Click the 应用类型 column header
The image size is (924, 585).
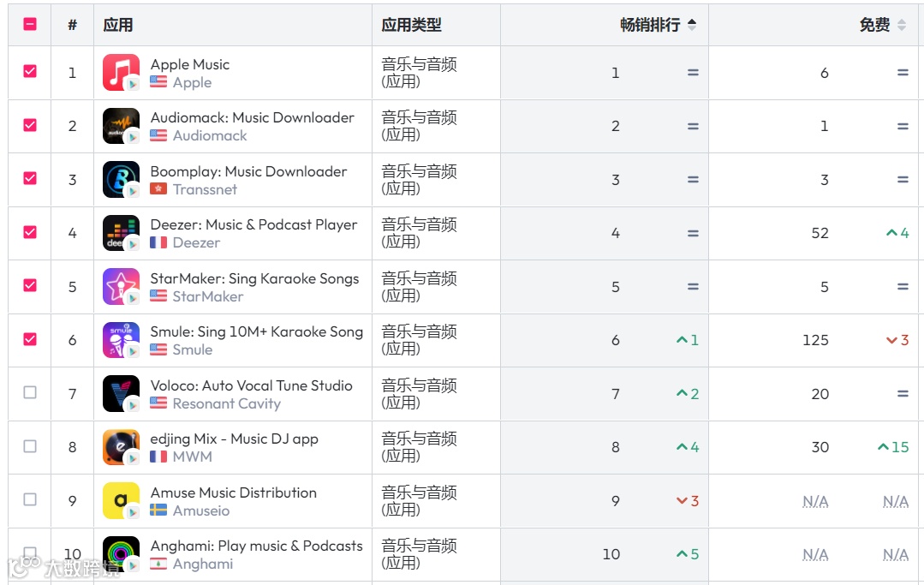point(411,25)
